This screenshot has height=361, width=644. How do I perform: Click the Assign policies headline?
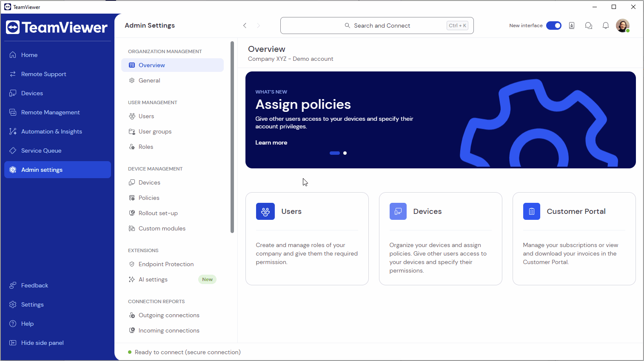click(x=303, y=104)
